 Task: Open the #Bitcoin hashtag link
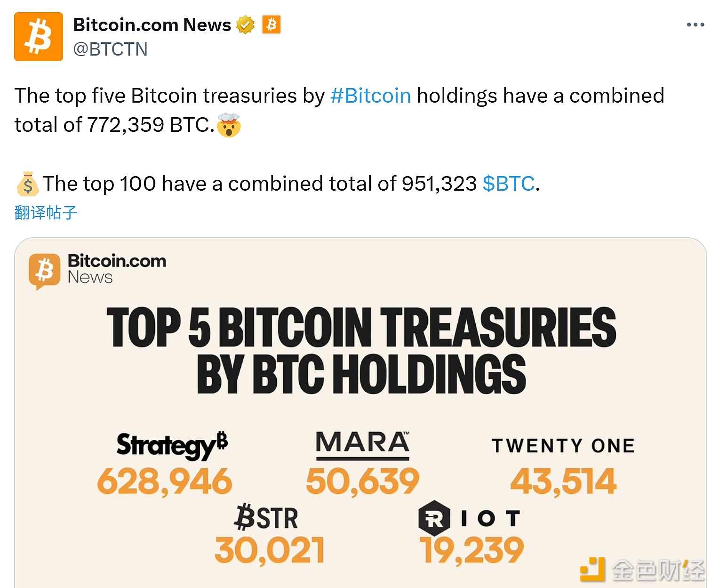[370, 96]
